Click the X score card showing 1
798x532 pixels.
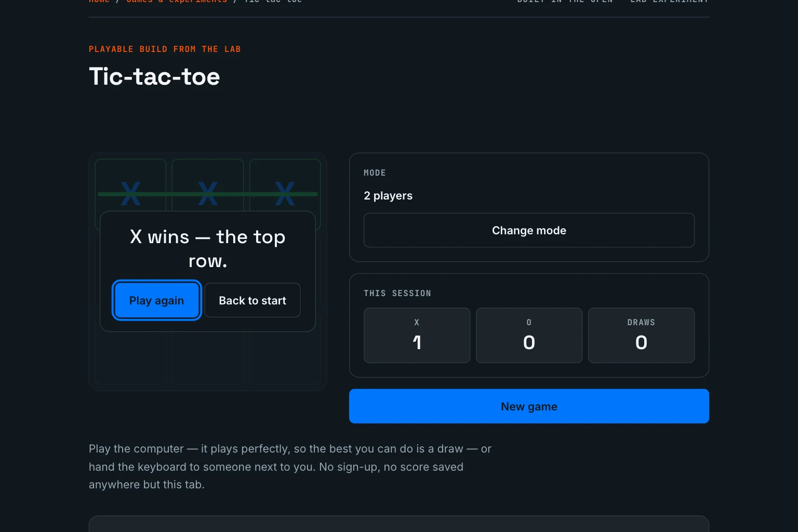(x=417, y=335)
